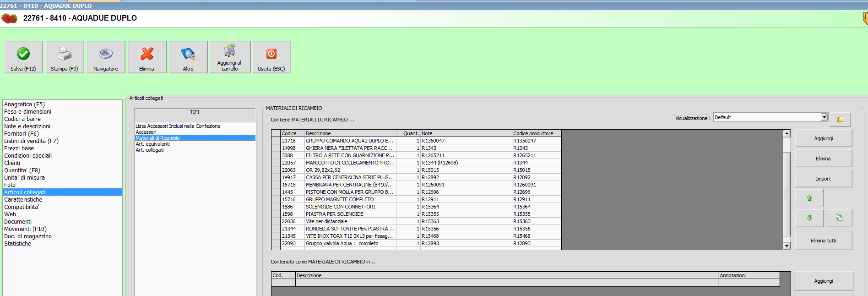
Task: Open Statistiche section
Action: pos(62,244)
